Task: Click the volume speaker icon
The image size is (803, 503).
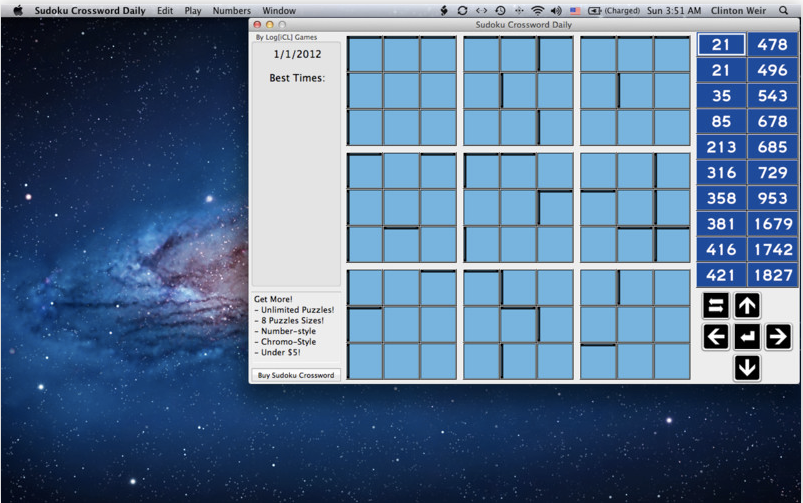Action: (556, 10)
